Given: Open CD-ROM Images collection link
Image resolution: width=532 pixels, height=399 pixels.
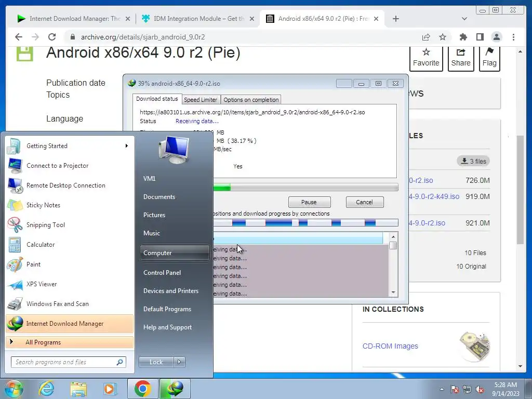Looking at the screenshot, I should coord(390,346).
